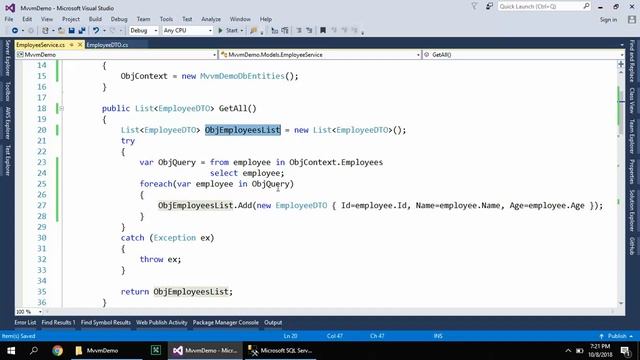Toggle pin on EmployeeService.cs tab
The image size is (640, 360).
click(72, 45)
